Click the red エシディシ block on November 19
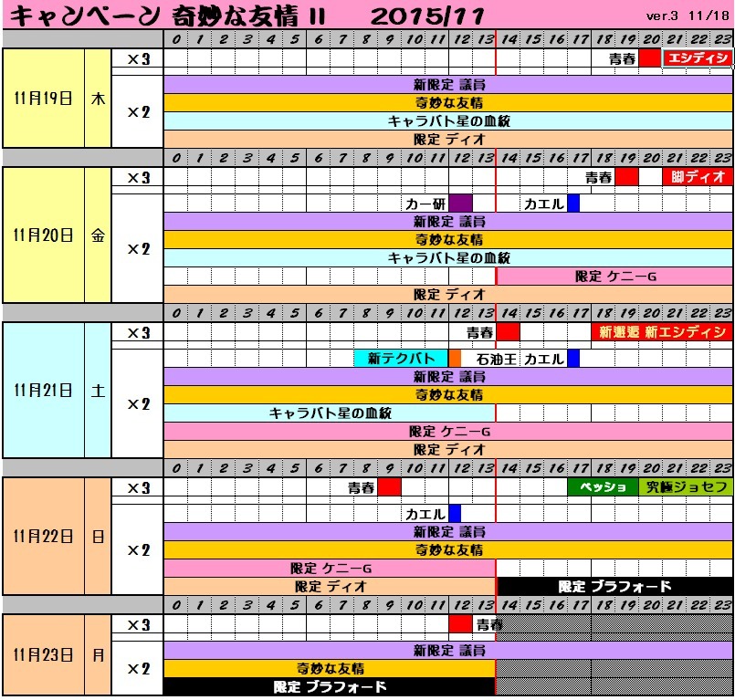735x700 pixels. coord(698,57)
